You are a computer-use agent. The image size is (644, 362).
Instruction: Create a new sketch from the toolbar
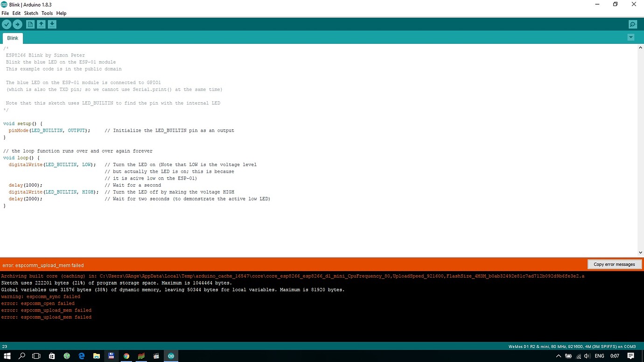[x=30, y=24]
